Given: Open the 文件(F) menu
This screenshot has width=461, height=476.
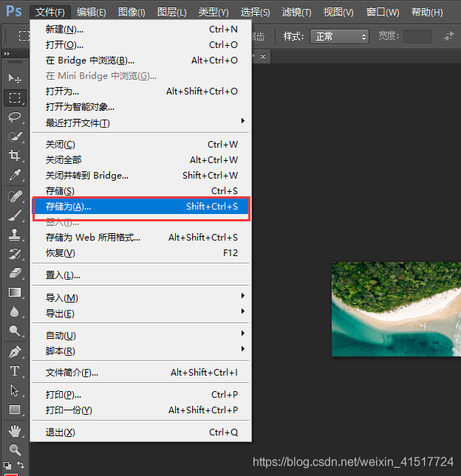Looking at the screenshot, I should click(50, 12).
